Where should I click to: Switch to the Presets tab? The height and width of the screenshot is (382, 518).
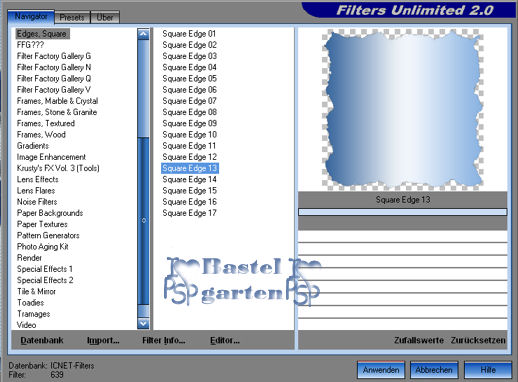tap(72, 17)
